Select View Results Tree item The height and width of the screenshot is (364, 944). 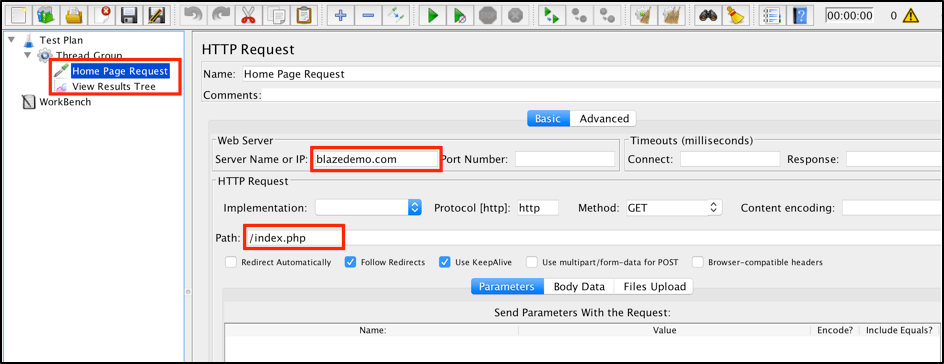click(114, 87)
